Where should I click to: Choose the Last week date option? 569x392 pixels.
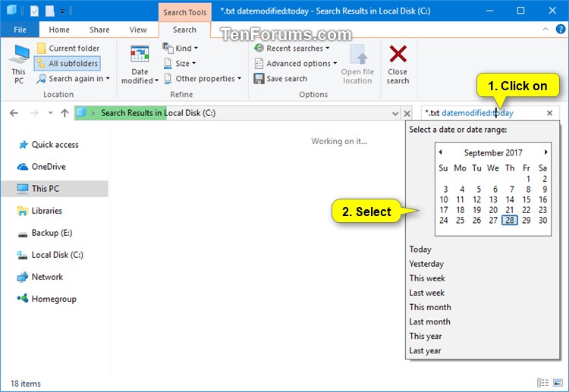point(426,293)
